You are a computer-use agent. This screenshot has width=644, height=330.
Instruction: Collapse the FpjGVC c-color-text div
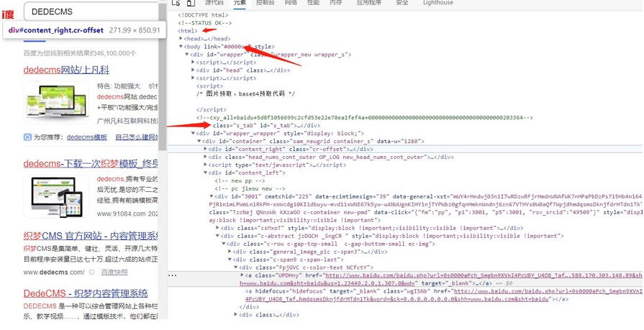236,267
